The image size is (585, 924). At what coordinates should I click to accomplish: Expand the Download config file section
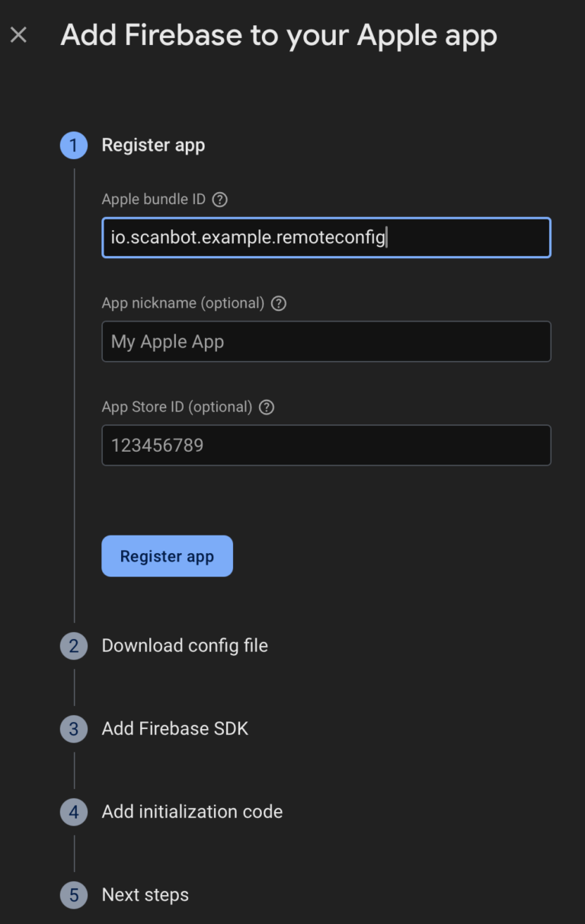pyautogui.click(x=184, y=645)
